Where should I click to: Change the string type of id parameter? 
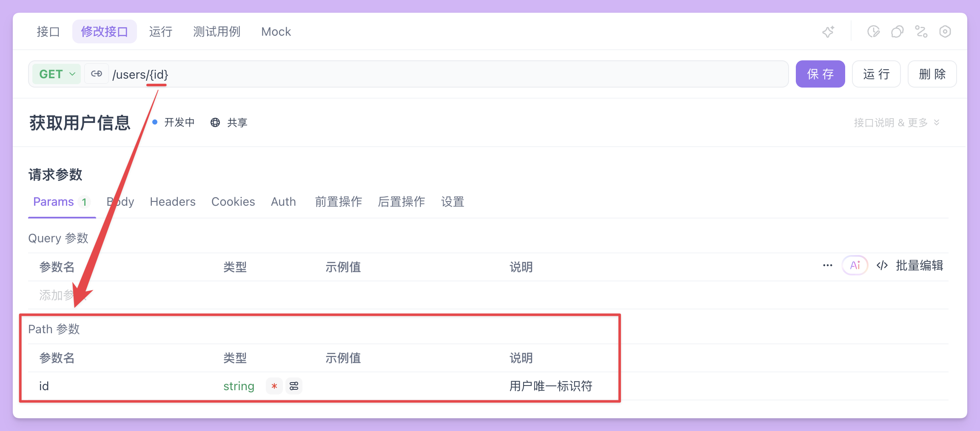pos(239,386)
